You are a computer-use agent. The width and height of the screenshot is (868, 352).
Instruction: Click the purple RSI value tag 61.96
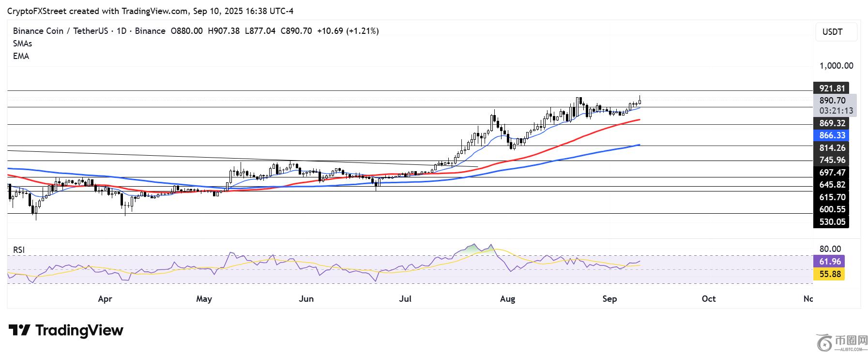[x=829, y=262]
